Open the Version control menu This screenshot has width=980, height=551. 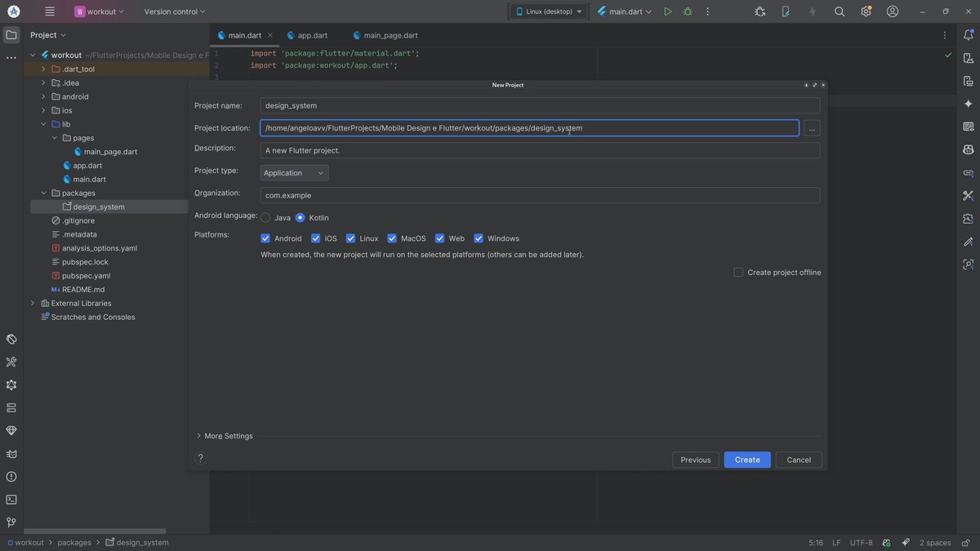(175, 11)
